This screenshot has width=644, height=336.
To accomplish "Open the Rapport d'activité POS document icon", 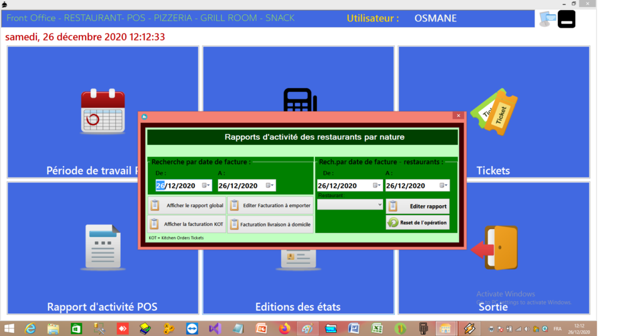I will (103, 247).
